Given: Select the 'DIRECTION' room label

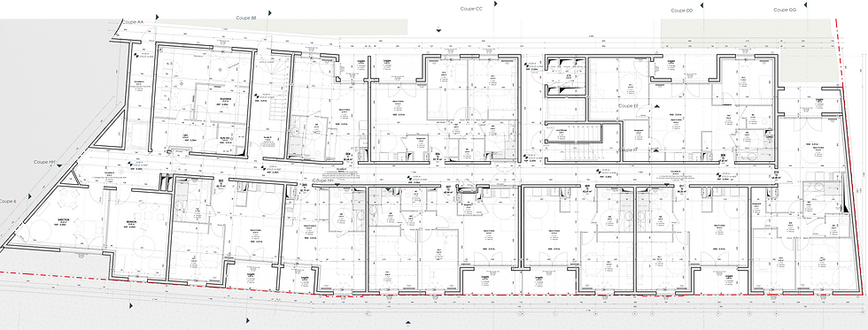Looking at the screenshot, I should click(63, 219).
